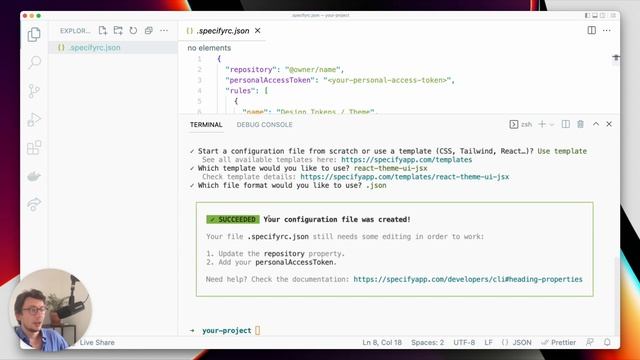Close the .specifyrc.json editor tab
The height and width of the screenshot is (360, 640).
(x=258, y=31)
